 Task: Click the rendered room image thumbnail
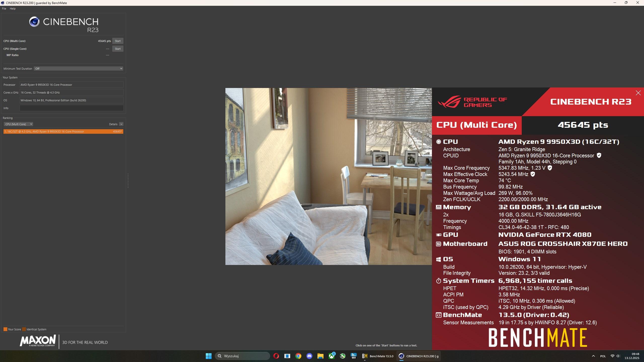pyautogui.click(x=328, y=176)
